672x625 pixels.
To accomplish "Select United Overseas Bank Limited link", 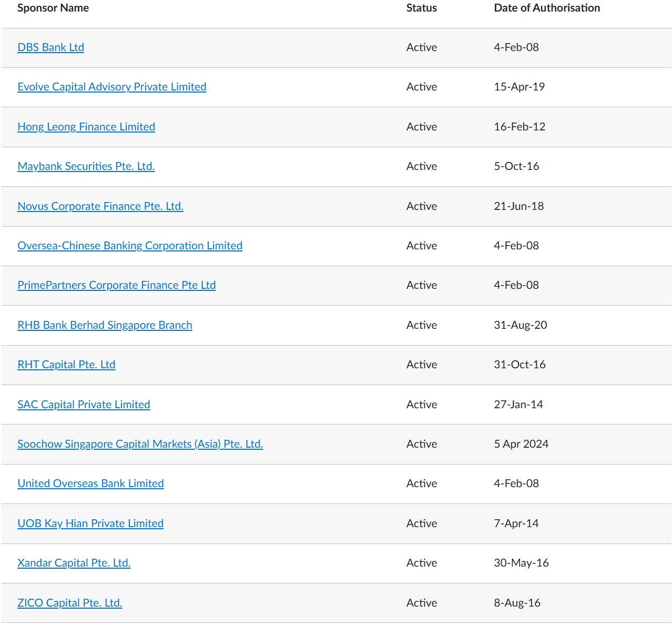I will click(x=90, y=483).
